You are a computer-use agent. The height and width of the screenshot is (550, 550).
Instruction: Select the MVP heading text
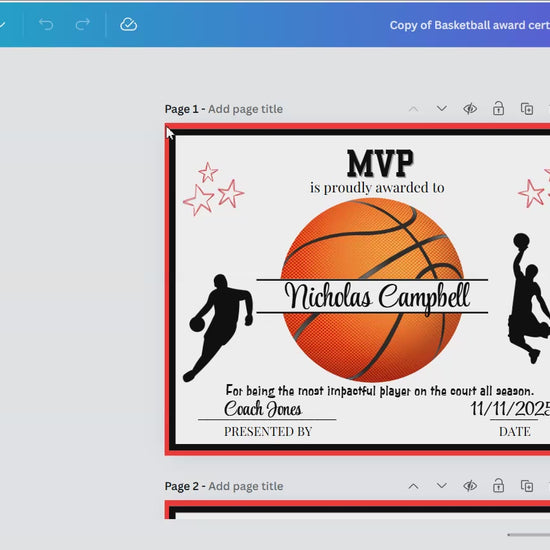(381, 163)
